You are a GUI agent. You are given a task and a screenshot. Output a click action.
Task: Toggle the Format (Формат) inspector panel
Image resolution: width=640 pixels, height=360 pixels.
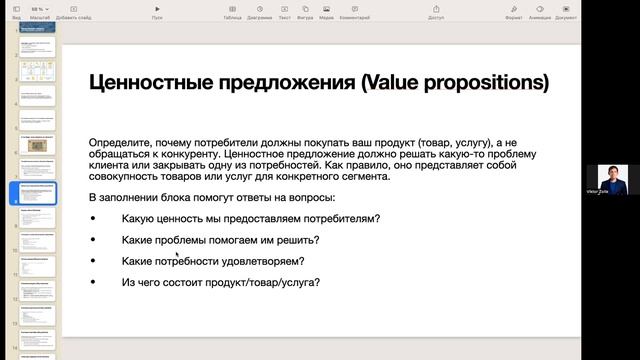click(513, 9)
